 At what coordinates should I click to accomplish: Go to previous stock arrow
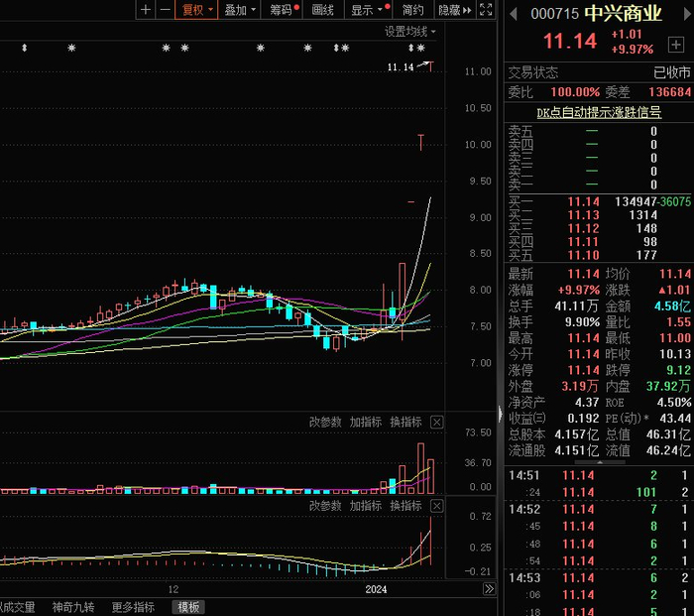514,14
